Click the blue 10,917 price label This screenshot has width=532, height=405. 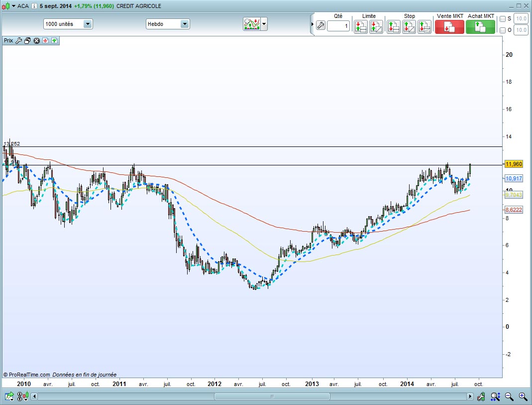pos(514,178)
